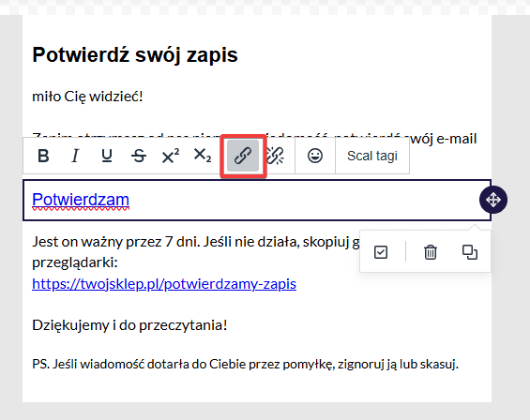530x420 pixels.
Task: Apply italic formatting with the I icon
Action: pos(75,156)
